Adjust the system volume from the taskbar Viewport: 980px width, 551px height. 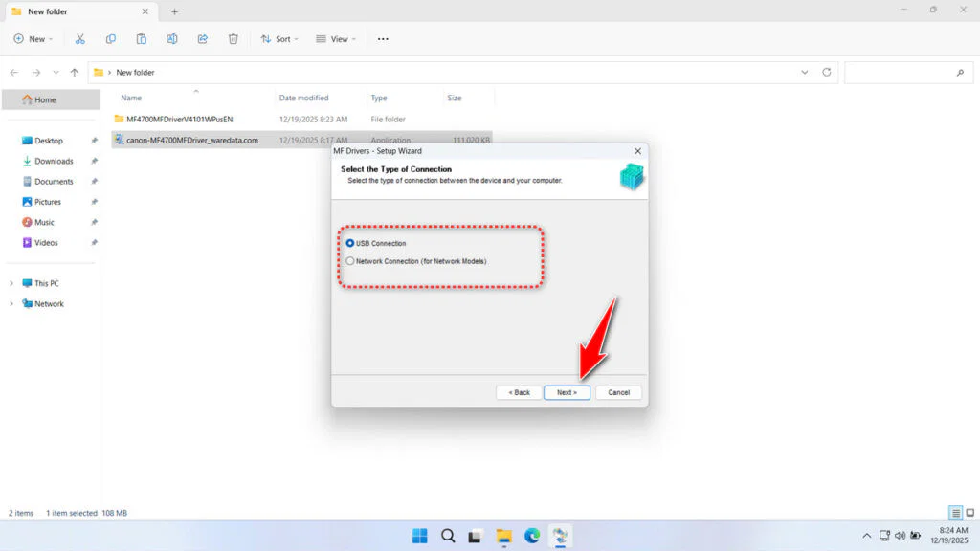(900, 535)
